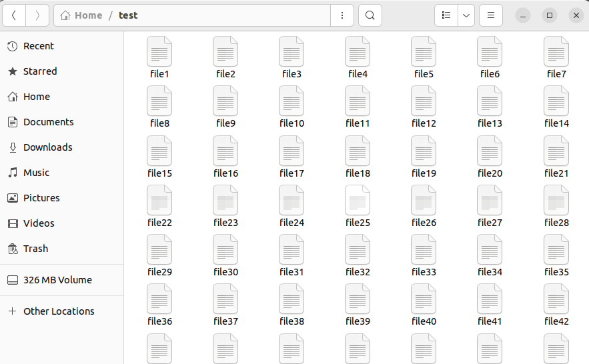Open Recent in the sidebar
This screenshot has width=589, height=364.
[61, 46]
